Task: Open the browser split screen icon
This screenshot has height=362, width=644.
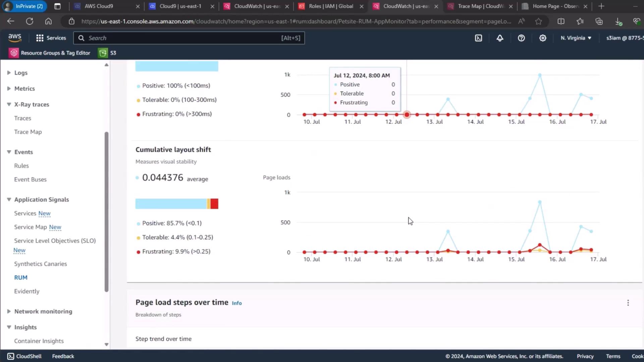Action: pos(561,21)
